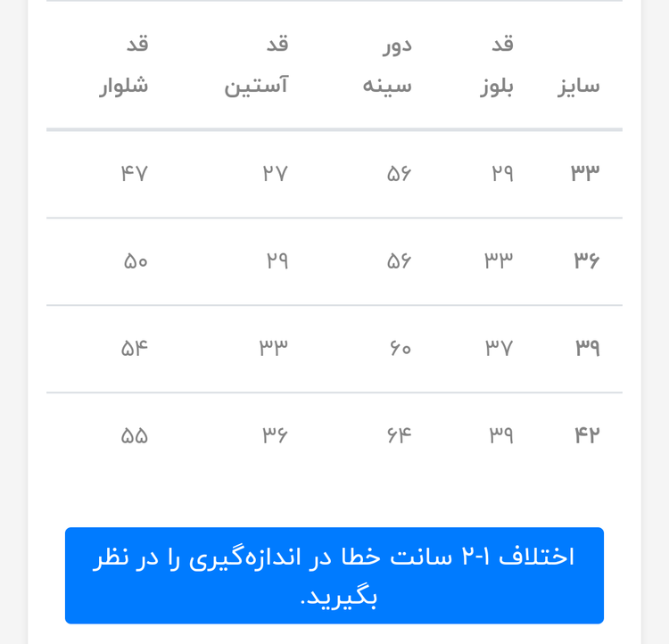Viewport: 669px width, 644px height.
Task: Select size ۳۹ in the سایز column
Action: tap(587, 347)
